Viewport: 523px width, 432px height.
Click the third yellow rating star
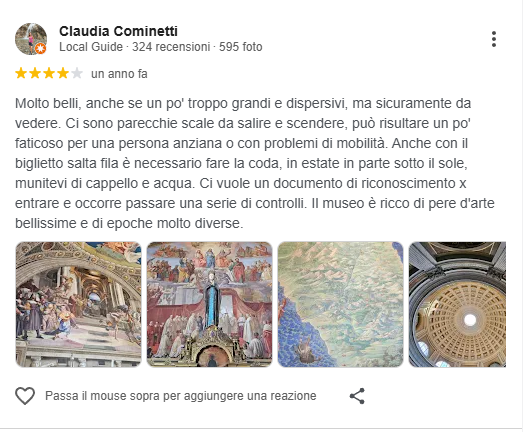coord(49,73)
